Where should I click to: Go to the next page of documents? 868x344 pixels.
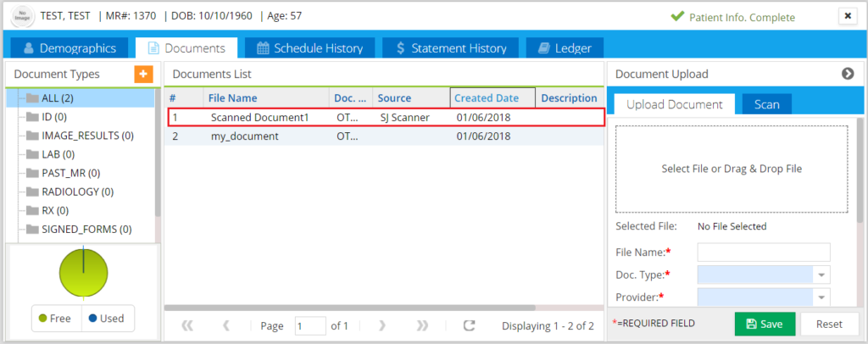382,325
